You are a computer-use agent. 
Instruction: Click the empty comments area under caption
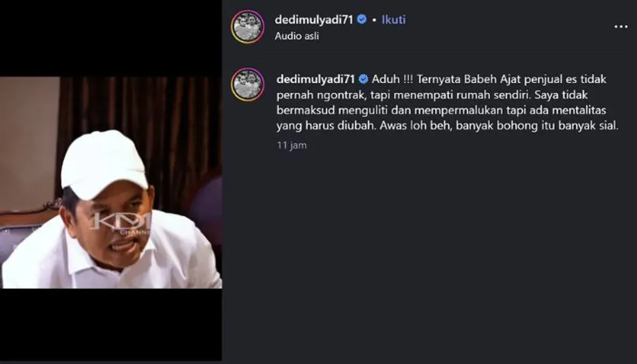430,255
